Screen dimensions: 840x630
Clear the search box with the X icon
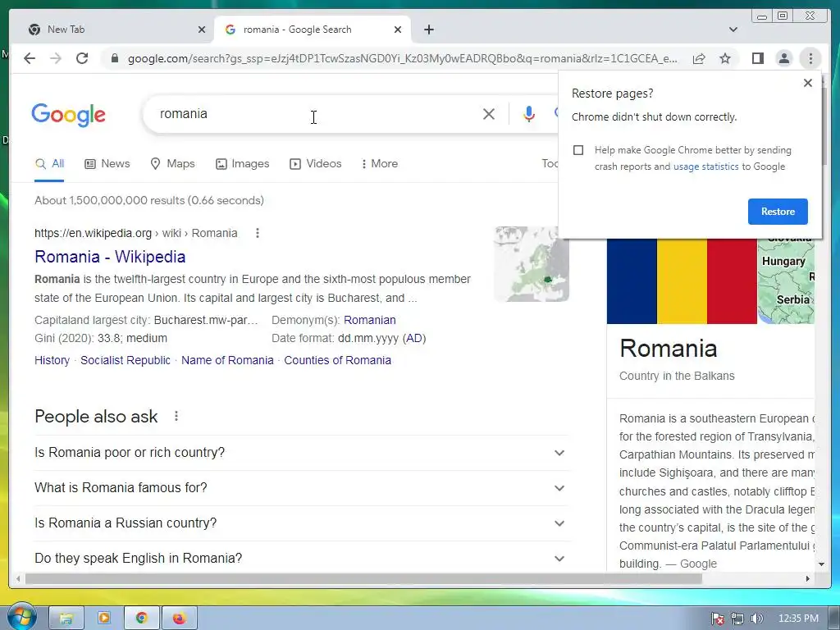coord(489,114)
